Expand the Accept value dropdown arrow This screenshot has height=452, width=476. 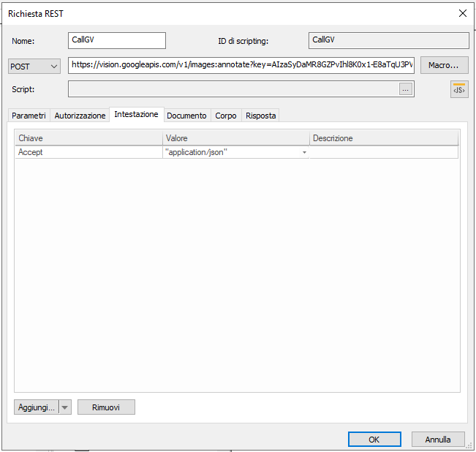[x=304, y=152]
